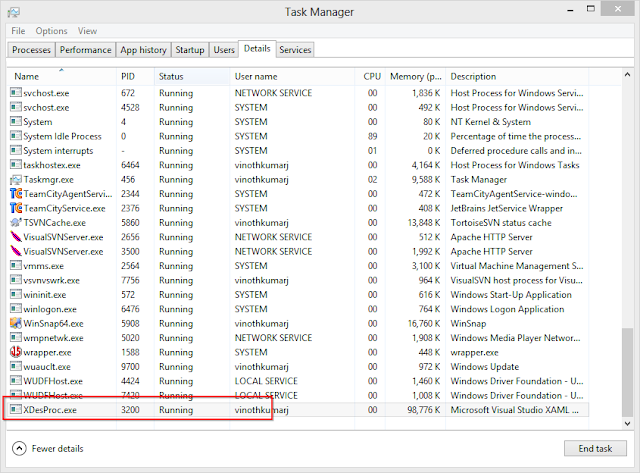Image resolution: width=640 pixels, height=473 pixels.
Task: Click the 16,760 K memory value
Action: tap(424, 324)
